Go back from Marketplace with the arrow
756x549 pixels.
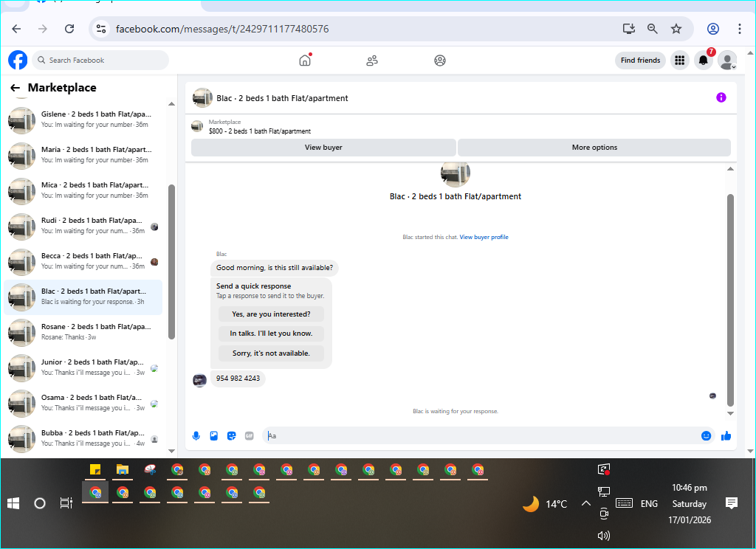tap(15, 88)
